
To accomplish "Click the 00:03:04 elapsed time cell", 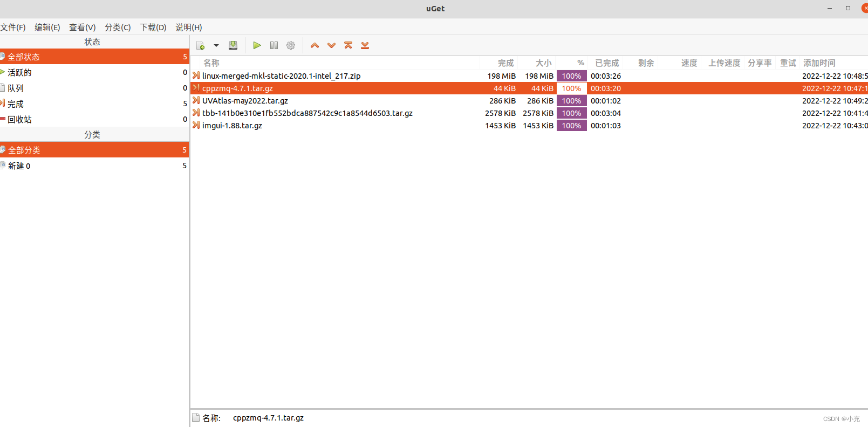I will click(x=606, y=113).
